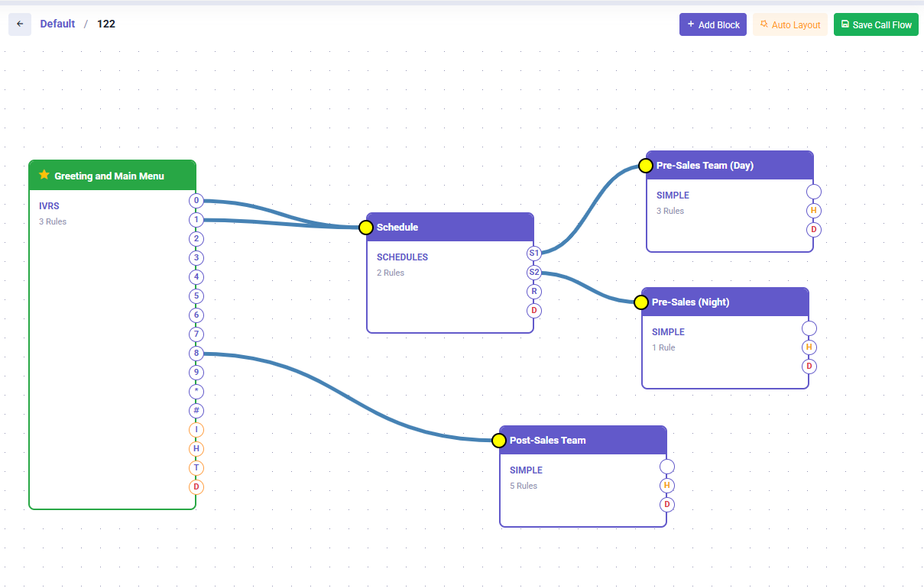Click '5 Rules' text in Post-Sales Team
Screen dimensions: 924x588
[524, 486]
